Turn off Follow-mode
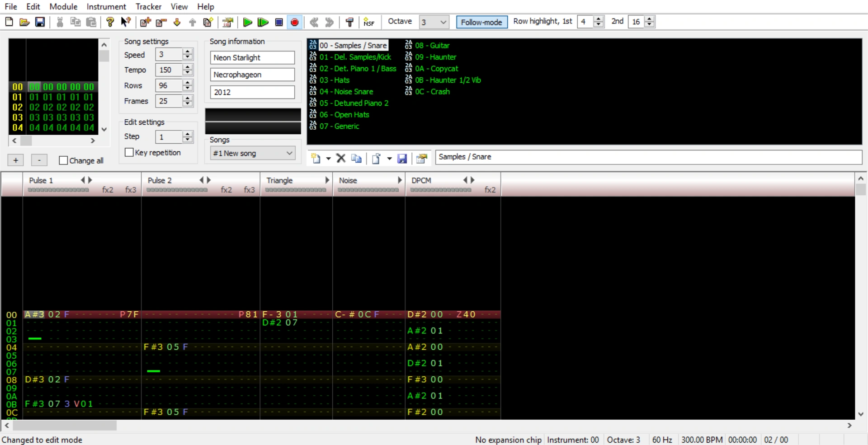Viewport: 868px width, 445px height. [x=481, y=22]
